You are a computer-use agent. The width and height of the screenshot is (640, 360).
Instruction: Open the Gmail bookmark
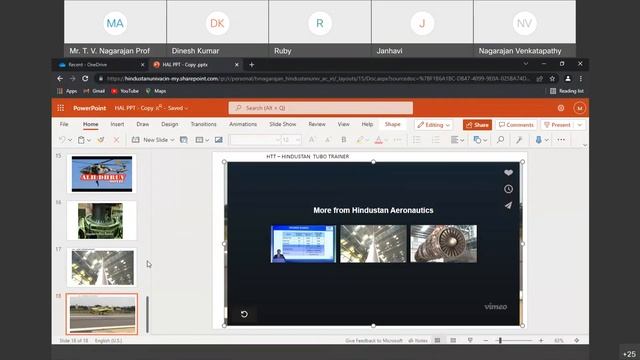coord(94,91)
